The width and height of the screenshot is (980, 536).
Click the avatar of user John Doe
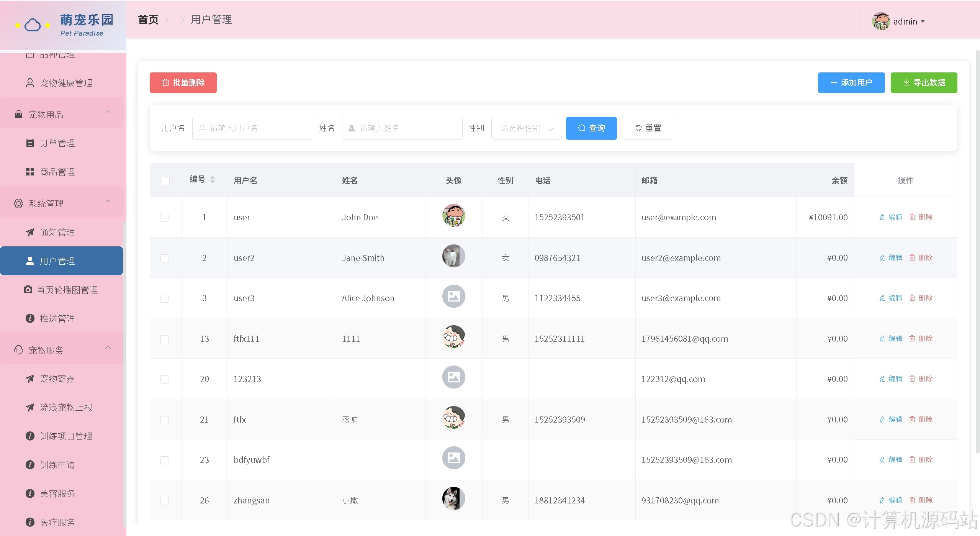point(454,215)
